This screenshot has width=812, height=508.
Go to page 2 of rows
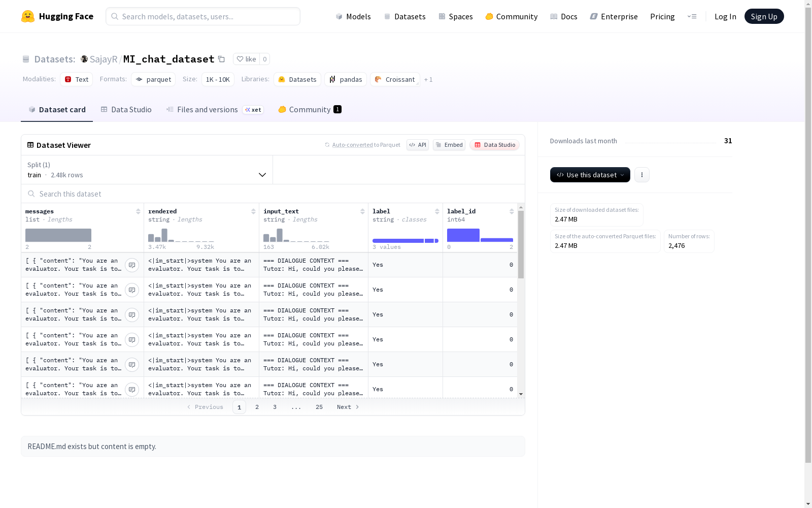tap(257, 407)
